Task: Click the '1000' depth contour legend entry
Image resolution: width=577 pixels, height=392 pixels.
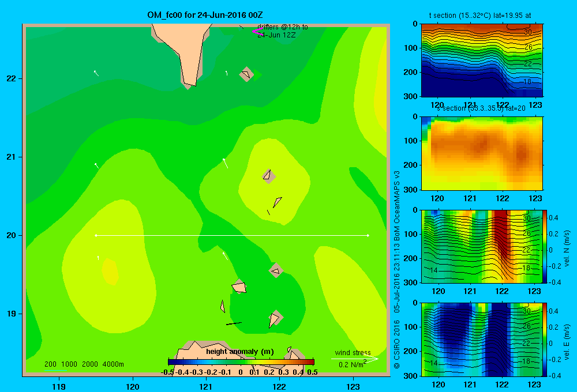Action: [69, 364]
